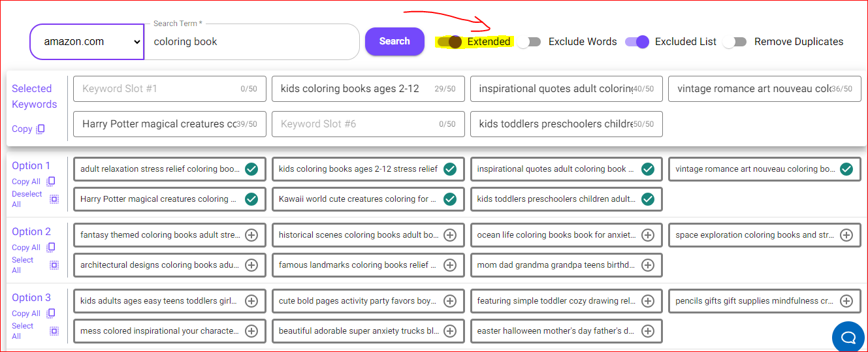Add space exploration coloring books keyword
This screenshot has width=868, height=352.
click(x=846, y=235)
